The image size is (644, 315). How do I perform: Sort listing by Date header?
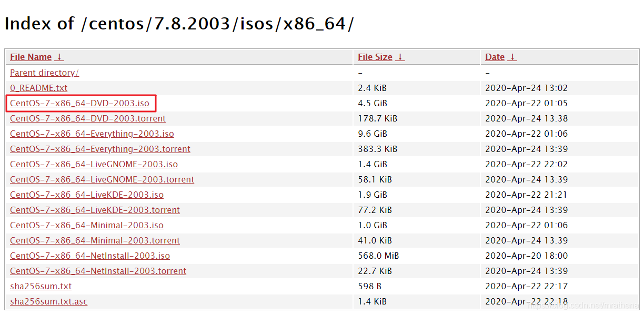[495, 57]
